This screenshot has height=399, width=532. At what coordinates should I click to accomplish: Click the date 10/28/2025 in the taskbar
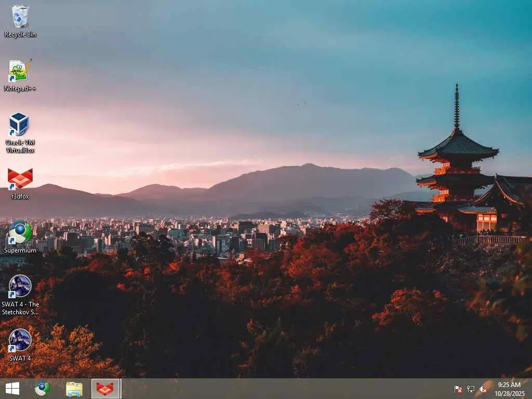tap(509, 394)
